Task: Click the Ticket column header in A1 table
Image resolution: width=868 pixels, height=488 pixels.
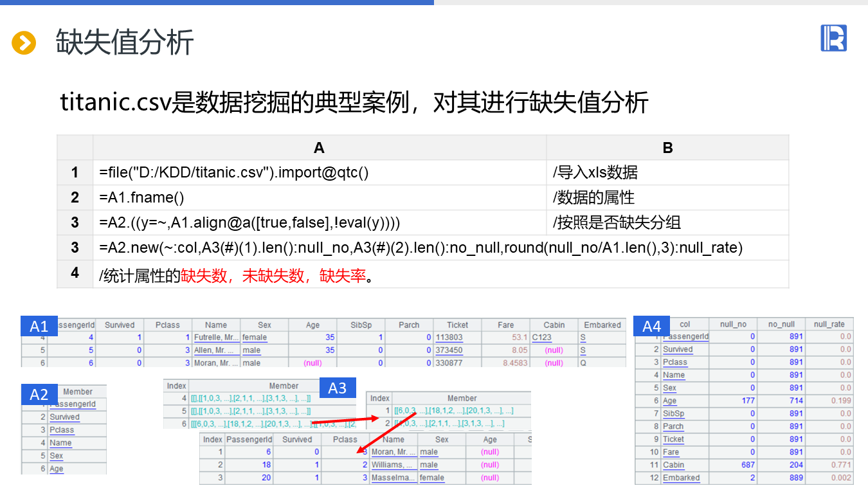Action: click(x=457, y=325)
